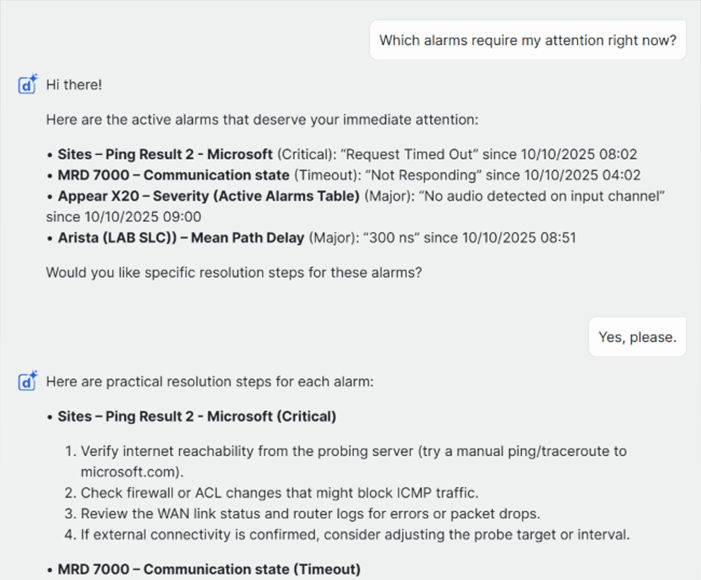The image size is (701, 580).
Task: Click the "Would you like specific resolution steps" question
Action: [233, 271]
